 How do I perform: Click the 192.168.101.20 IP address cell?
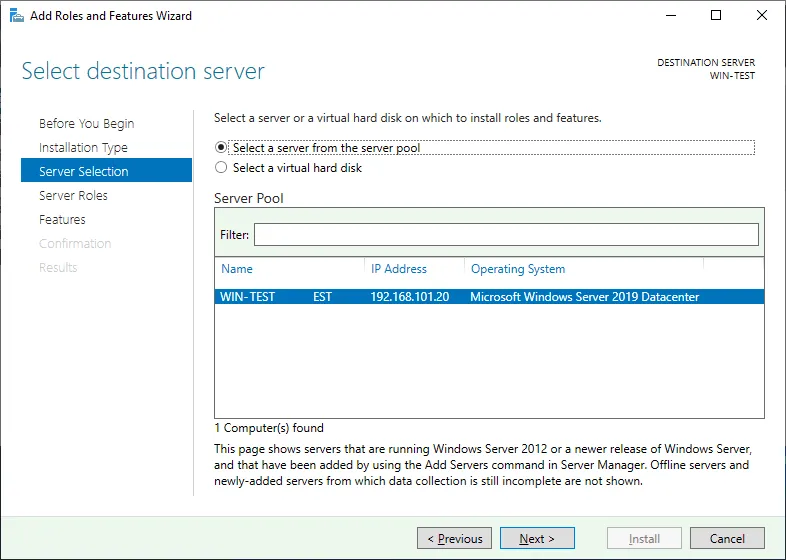pos(410,297)
